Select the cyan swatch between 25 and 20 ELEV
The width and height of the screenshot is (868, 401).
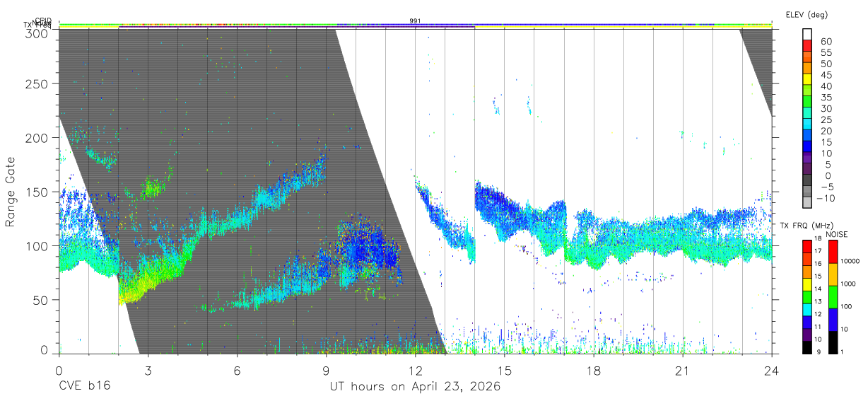tap(807, 124)
